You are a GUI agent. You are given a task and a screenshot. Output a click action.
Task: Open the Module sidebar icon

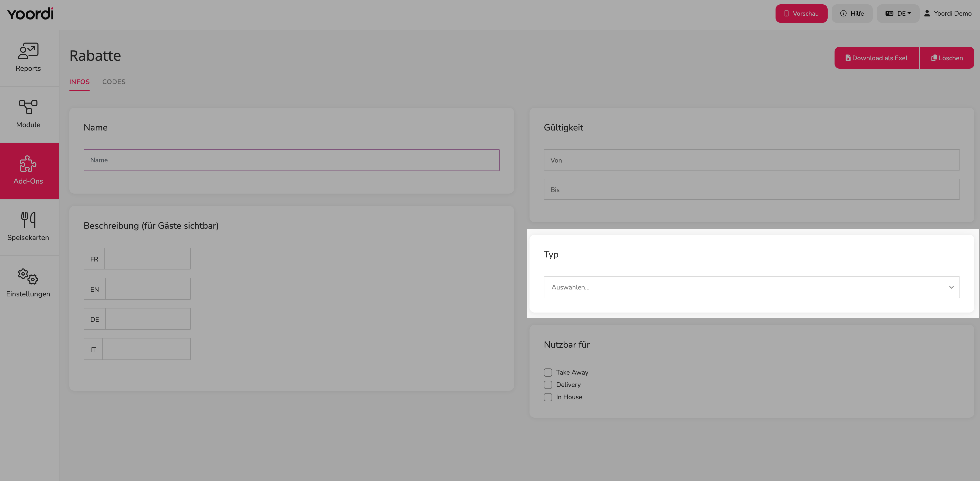click(x=28, y=107)
